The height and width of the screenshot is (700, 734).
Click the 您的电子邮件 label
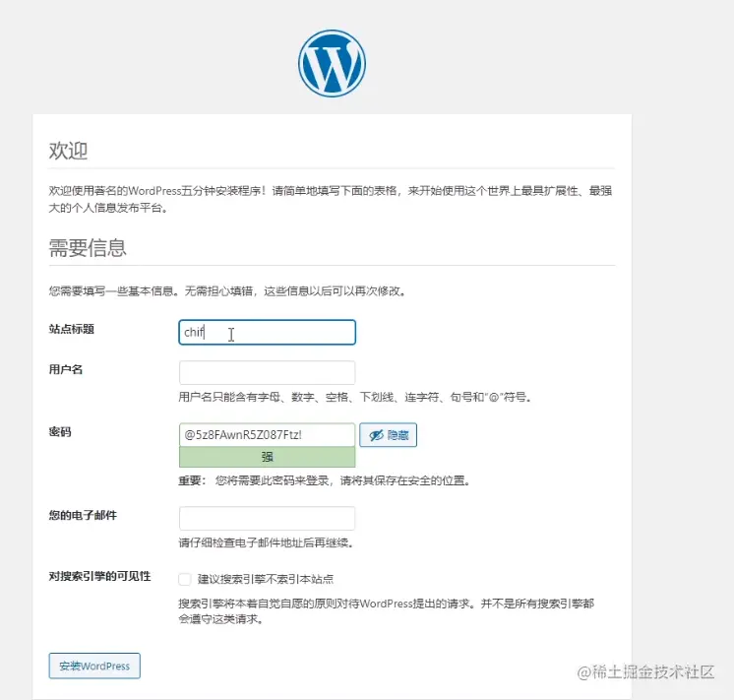point(83,515)
